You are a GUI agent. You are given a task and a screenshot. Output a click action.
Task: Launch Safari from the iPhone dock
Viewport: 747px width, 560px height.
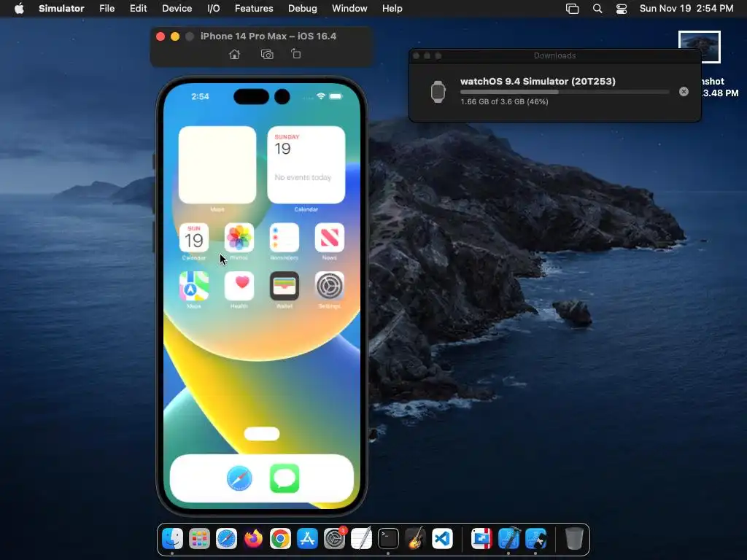239,478
